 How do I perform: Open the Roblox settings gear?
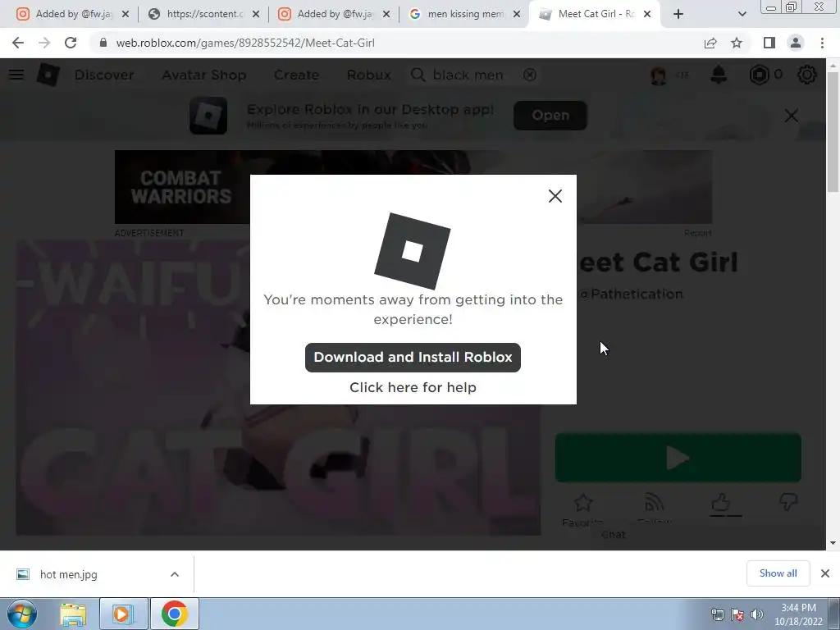coord(807,75)
